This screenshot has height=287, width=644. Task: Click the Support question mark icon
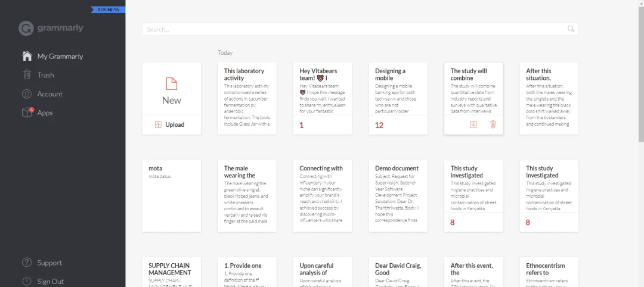tap(27, 263)
